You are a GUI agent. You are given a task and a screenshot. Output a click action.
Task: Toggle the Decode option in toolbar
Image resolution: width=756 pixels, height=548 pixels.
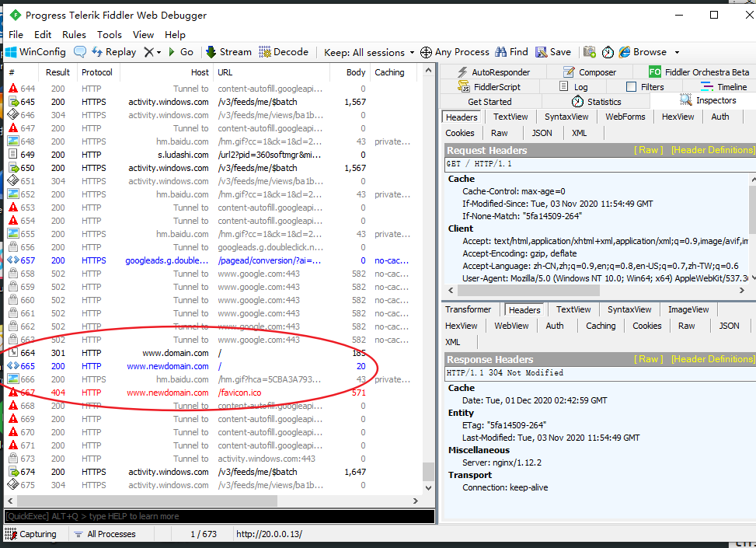click(x=284, y=52)
